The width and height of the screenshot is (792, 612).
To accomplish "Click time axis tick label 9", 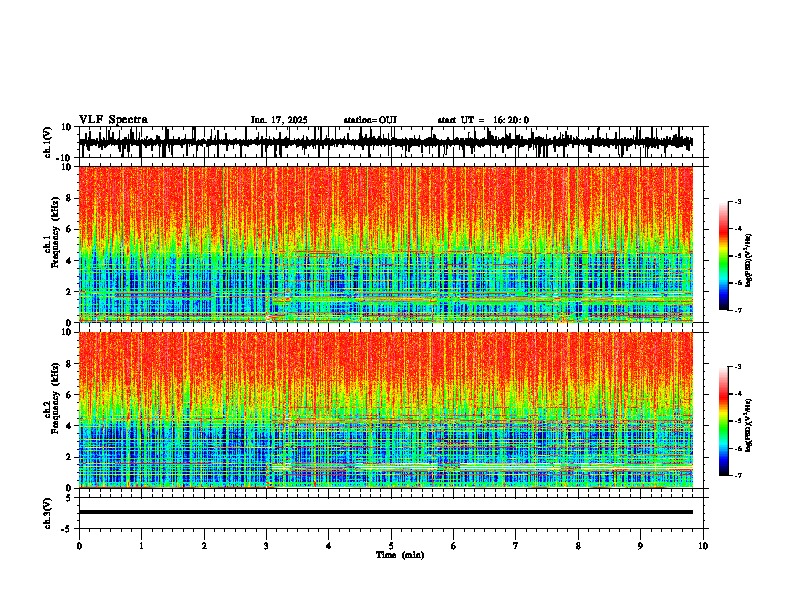I will (x=640, y=546).
